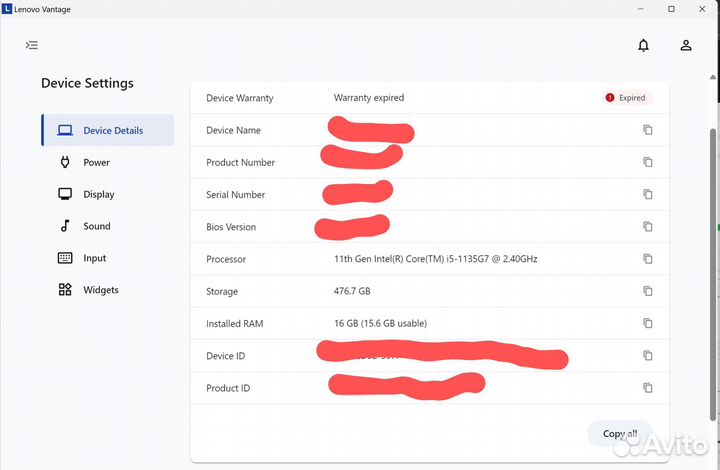This screenshot has width=720, height=470.
Task: Open the user account profile icon
Action: 686,45
